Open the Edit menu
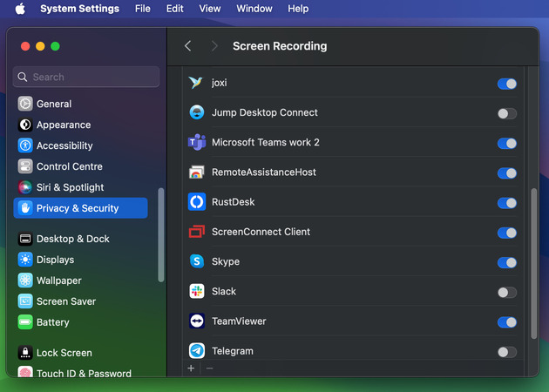This screenshot has height=392, width=549. 174,9
